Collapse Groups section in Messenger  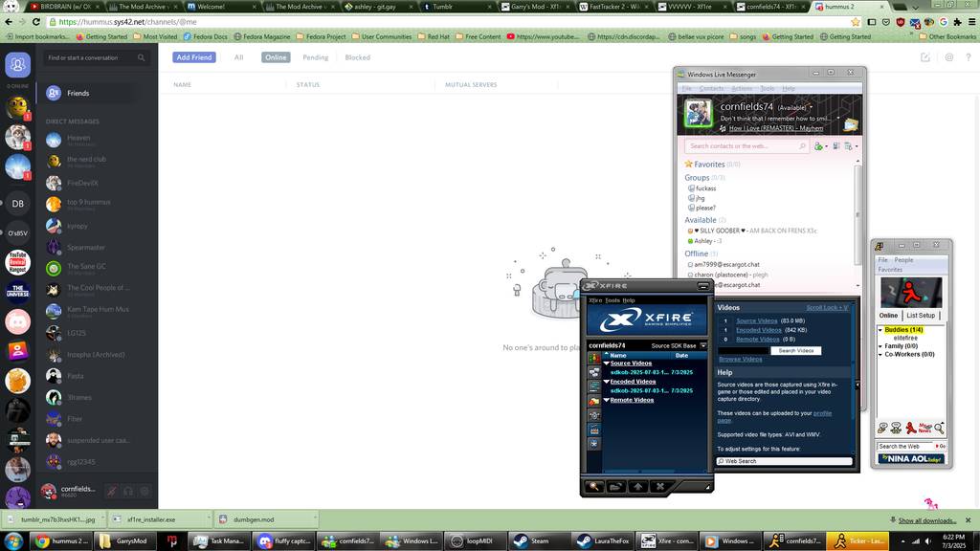(697, 177)
